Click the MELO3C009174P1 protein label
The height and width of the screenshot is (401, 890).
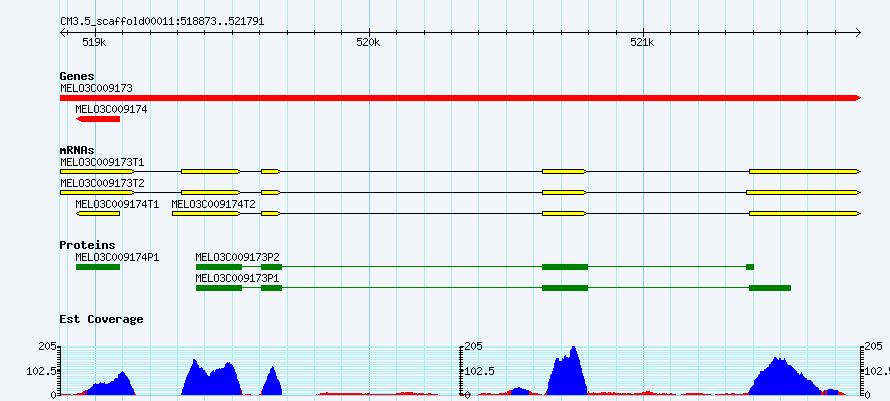(x=117, y=257)
